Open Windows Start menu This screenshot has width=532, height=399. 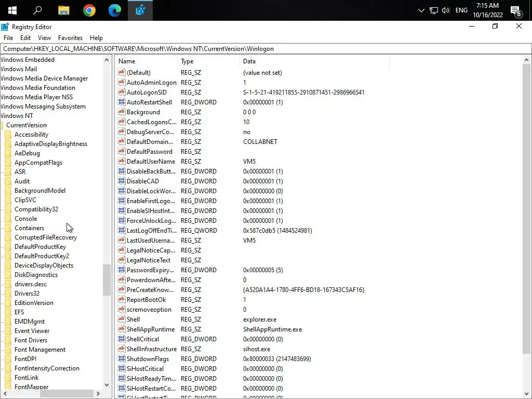pos(12,10)
